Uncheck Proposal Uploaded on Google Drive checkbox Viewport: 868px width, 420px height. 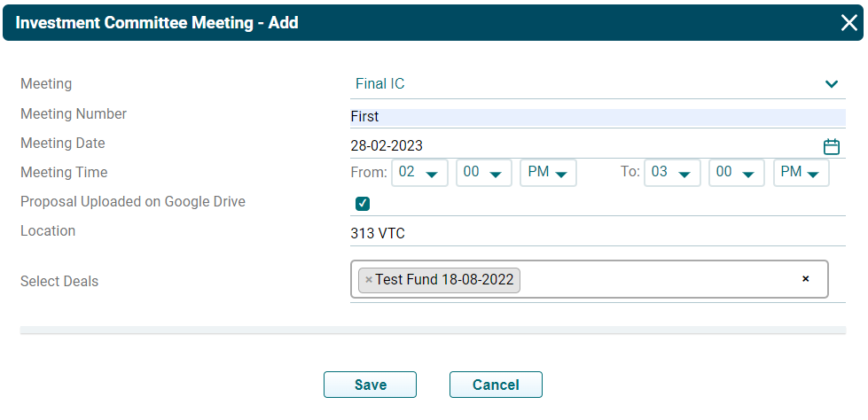pyautogui.click(x=362, y=204)
